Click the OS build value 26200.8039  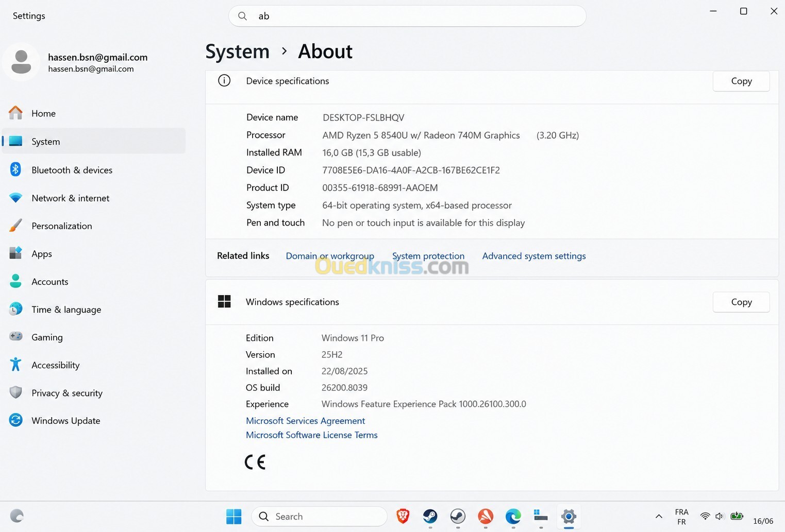click(344, 387)
